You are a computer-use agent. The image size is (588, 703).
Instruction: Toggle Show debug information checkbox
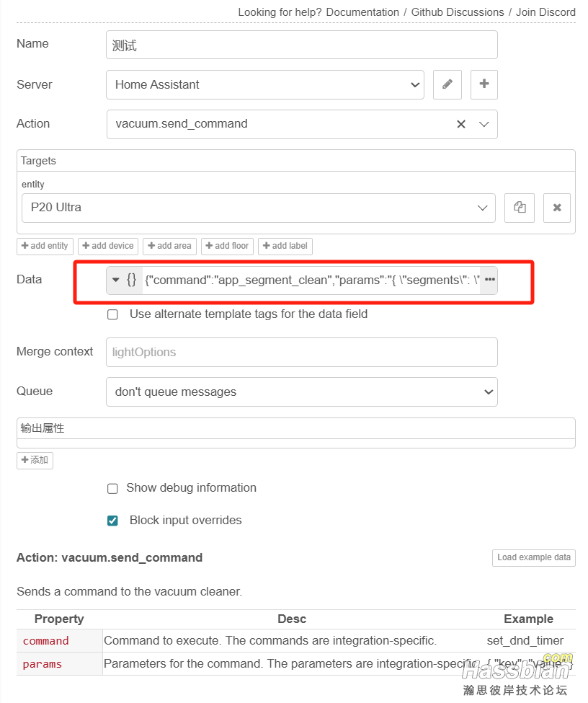click(112, 488)
